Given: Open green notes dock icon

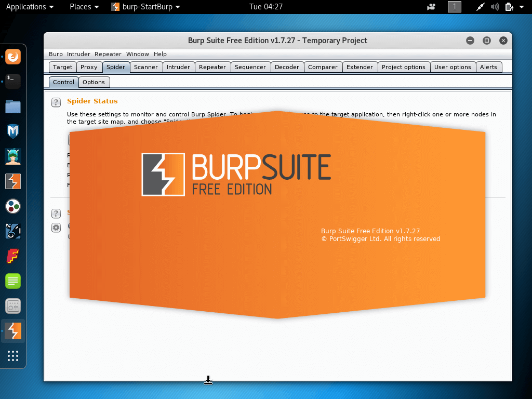Looking at the screenshot, I should 13,281.
